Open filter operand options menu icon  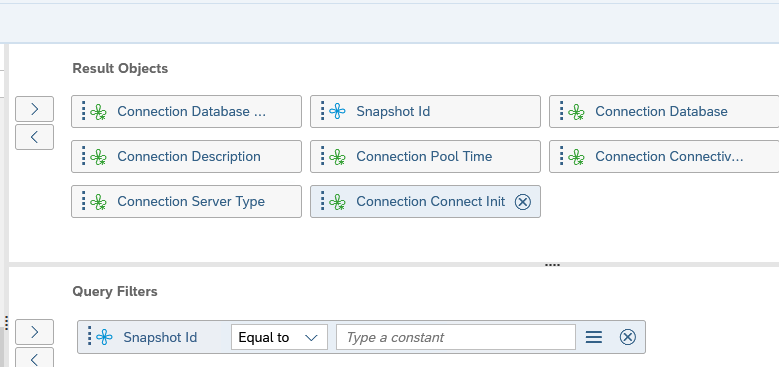[594, 337]
